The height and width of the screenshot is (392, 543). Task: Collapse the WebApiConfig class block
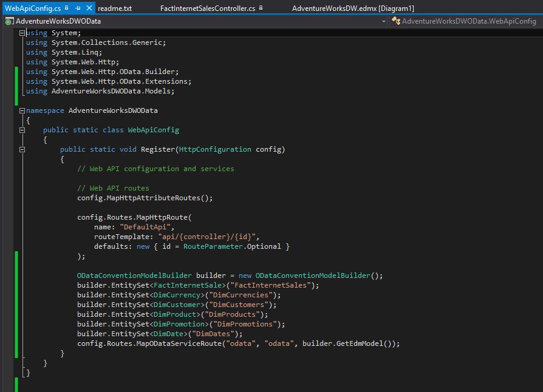22,130
